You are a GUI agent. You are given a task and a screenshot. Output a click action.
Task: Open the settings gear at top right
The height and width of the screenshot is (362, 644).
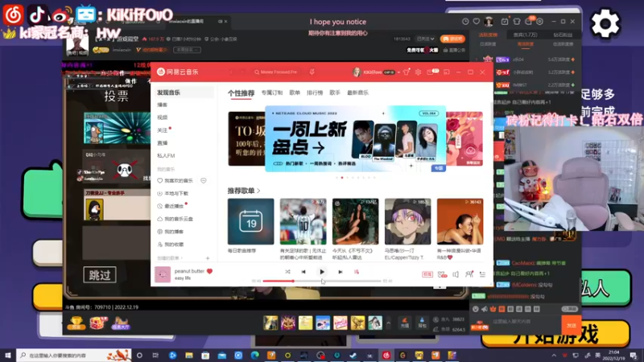[605, 23]
